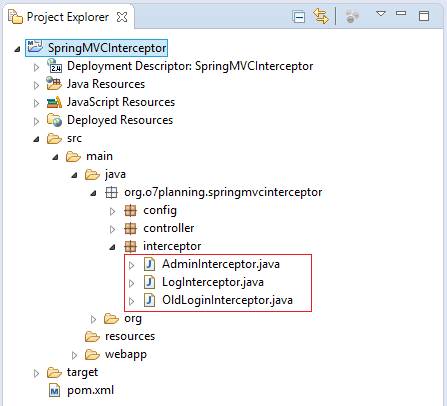Expand the webapp folder
This screenshot has width=447, height=406.
(74, 355)
